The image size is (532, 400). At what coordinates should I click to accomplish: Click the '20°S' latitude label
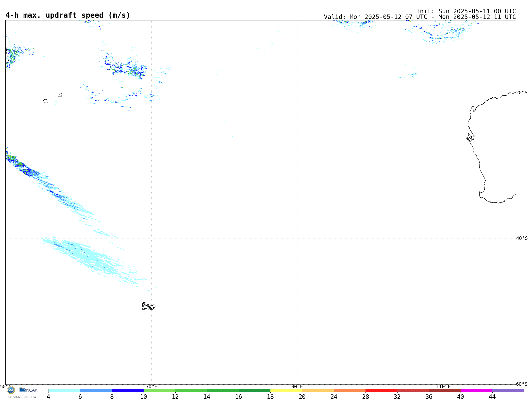click(522, 93)
